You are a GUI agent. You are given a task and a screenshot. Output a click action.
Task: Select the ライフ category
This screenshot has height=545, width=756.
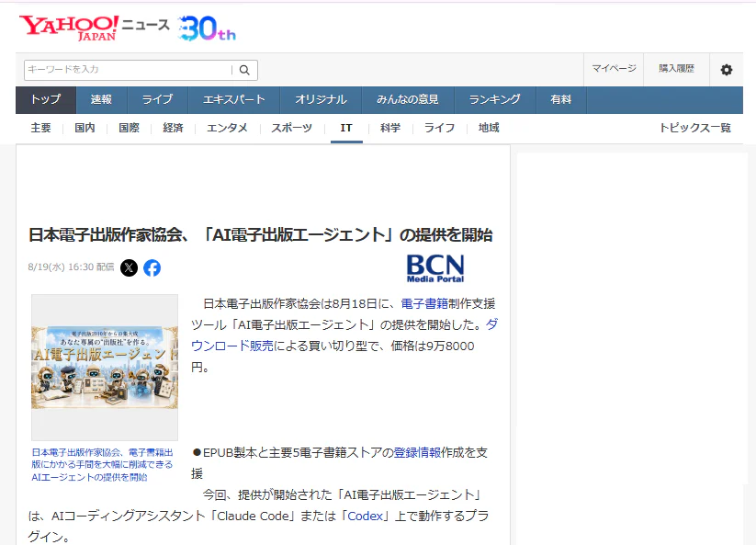439,128
